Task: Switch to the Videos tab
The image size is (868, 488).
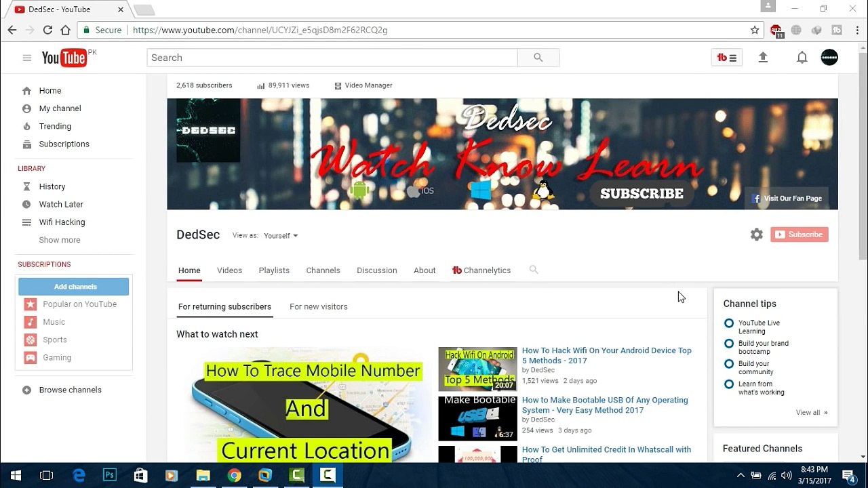Action: pos(229,270)
